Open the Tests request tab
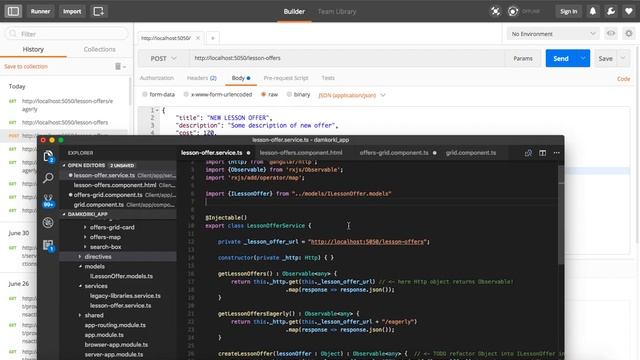Image resolution: width=640 pixels, height=360 pixels. pos(328,78)
